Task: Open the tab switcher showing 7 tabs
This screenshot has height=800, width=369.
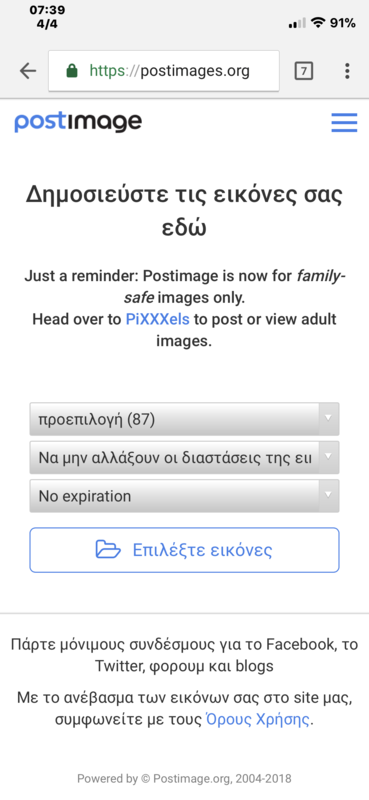Action: pyautogui.click(x=304, y=71)
